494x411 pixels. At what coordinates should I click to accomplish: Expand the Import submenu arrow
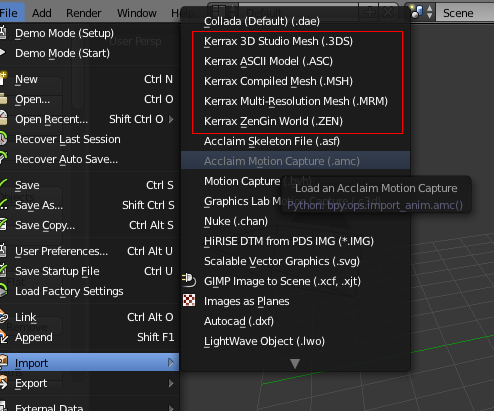171,363
